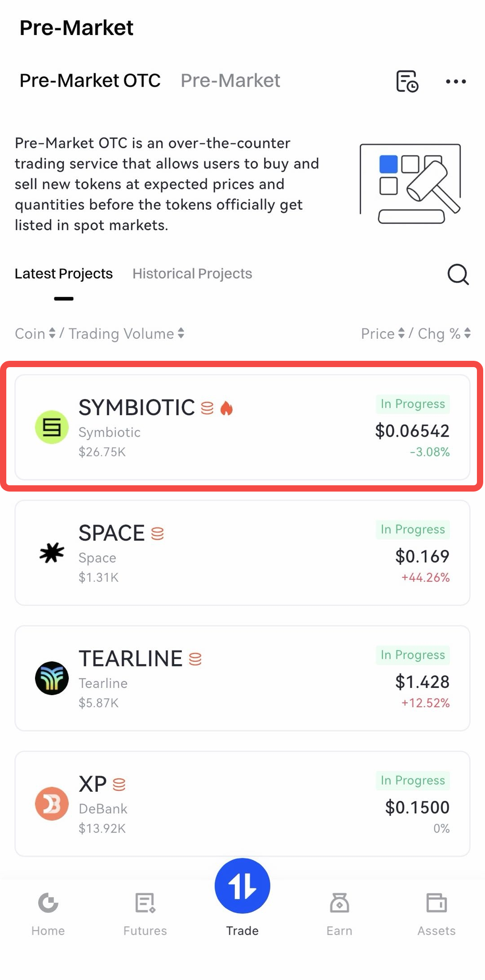Open the Earn section
This screenshot has width=485, height=980.
[x=339, y=913]
